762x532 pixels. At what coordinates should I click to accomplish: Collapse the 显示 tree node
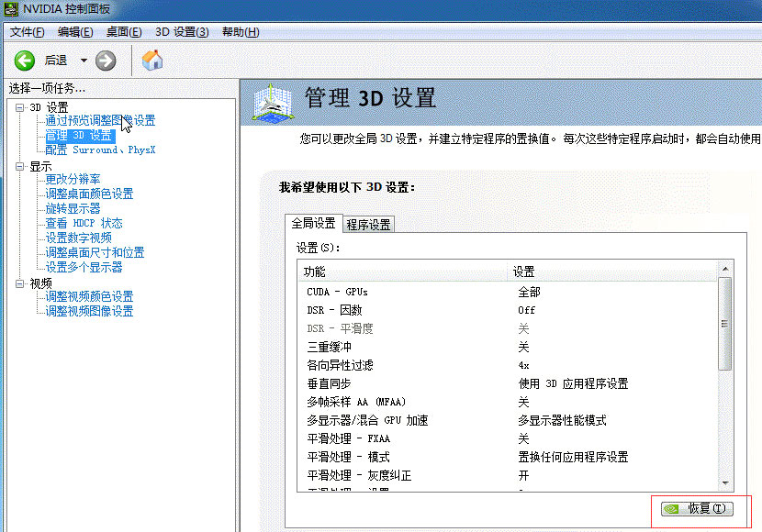[x=20, y=167]
